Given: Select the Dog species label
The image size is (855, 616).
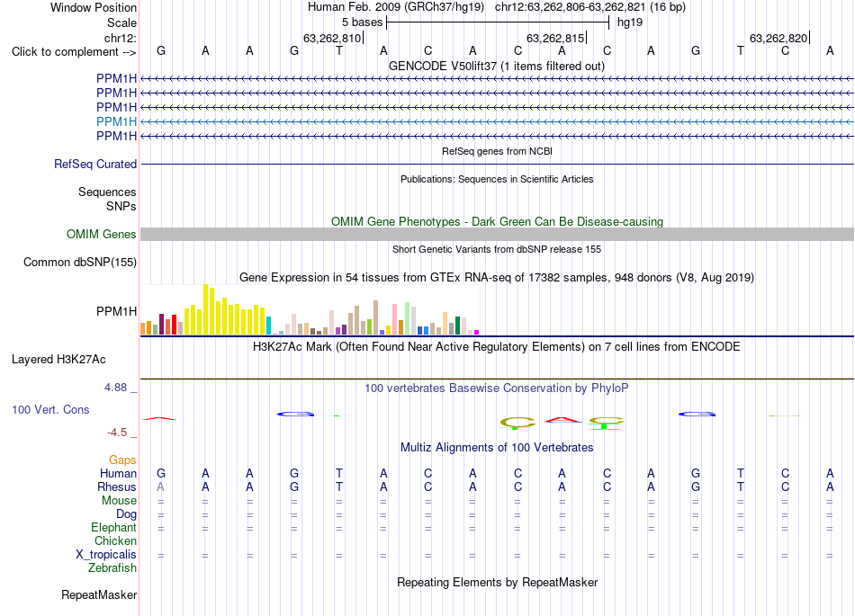Looking at the screenshot, I should tap(126, 514).
